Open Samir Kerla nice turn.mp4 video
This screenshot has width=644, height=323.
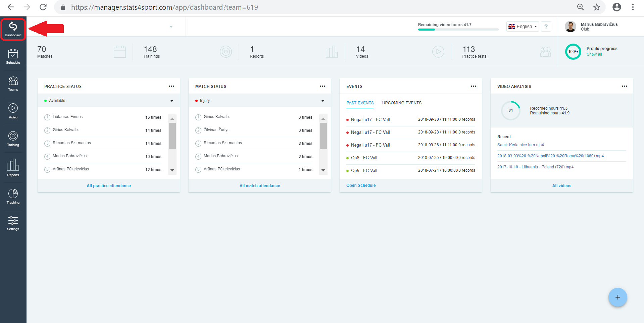521,145
